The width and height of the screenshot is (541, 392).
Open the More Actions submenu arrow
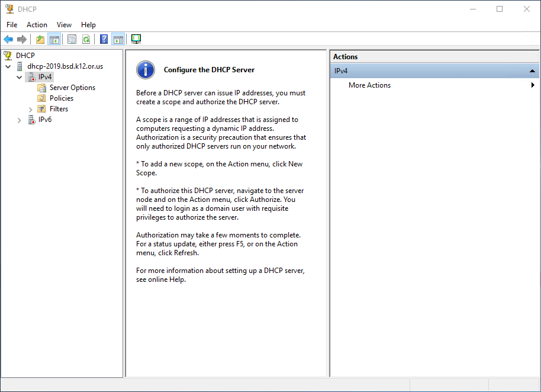coord(533,85)
